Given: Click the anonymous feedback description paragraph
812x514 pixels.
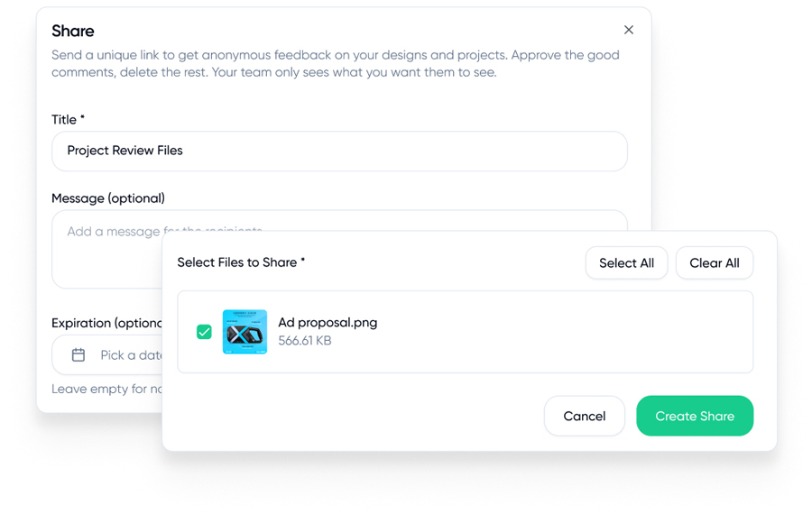Looking at the screenshot, I should point(335,63).
